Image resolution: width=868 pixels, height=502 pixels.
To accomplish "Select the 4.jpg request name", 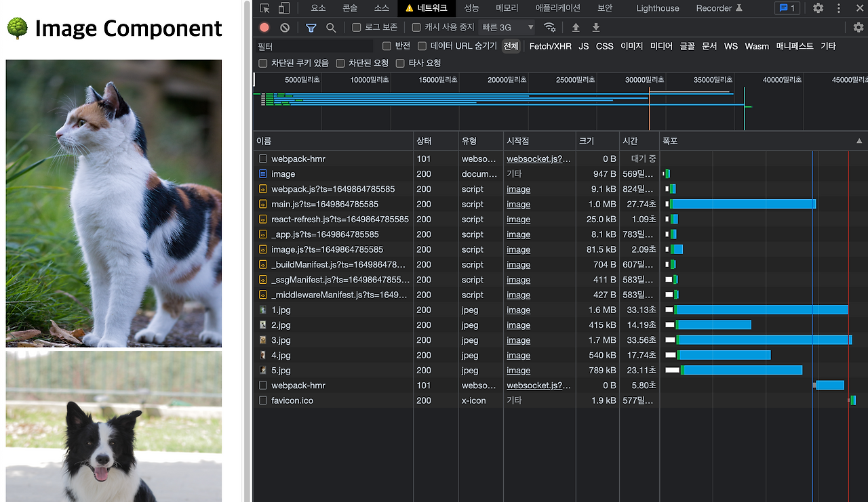I will 281,355.
